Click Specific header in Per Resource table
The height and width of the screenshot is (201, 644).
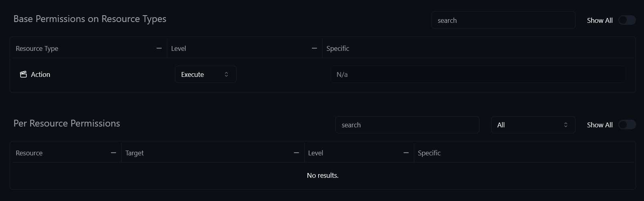(x=429, y=153)
